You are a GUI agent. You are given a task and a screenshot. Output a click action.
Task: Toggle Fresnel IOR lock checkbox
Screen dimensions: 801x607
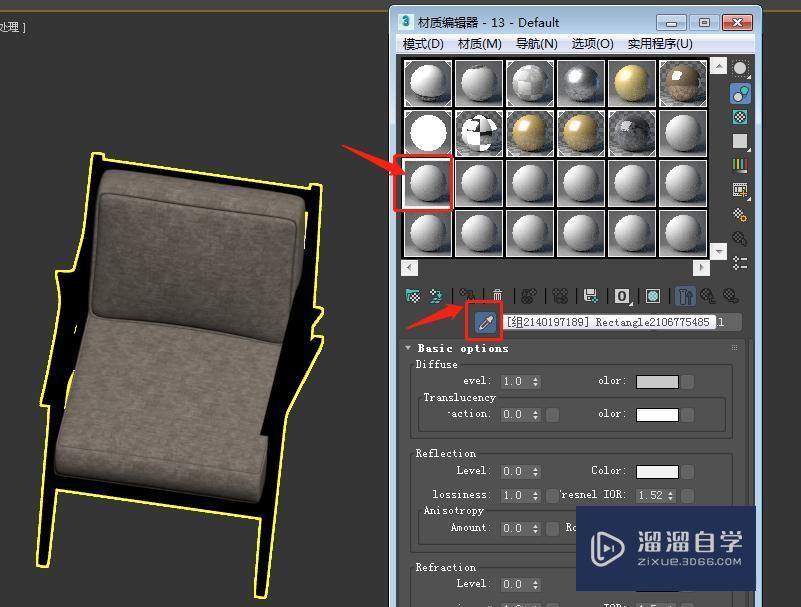pos(552,494)
